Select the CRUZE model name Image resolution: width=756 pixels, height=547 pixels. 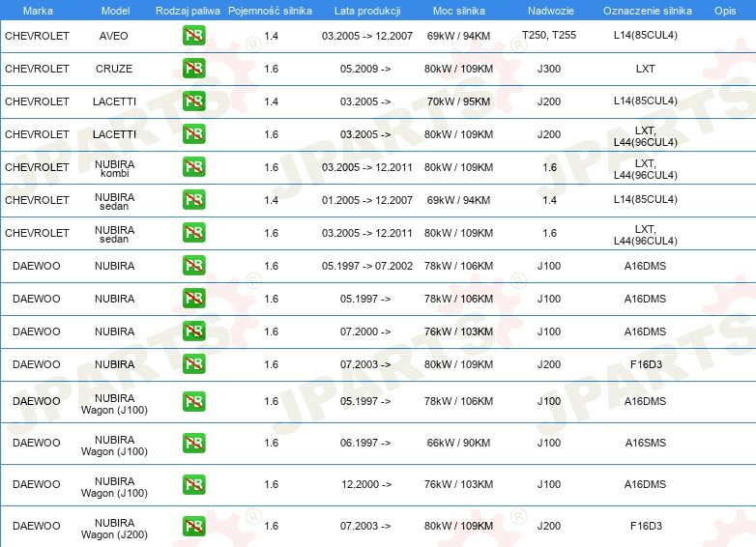(x=114, y=69)
